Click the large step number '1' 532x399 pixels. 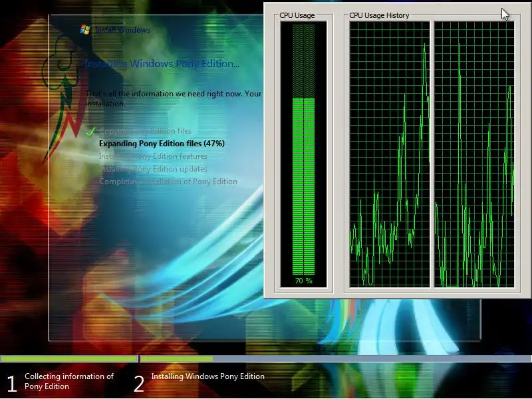tap(11, 384)
